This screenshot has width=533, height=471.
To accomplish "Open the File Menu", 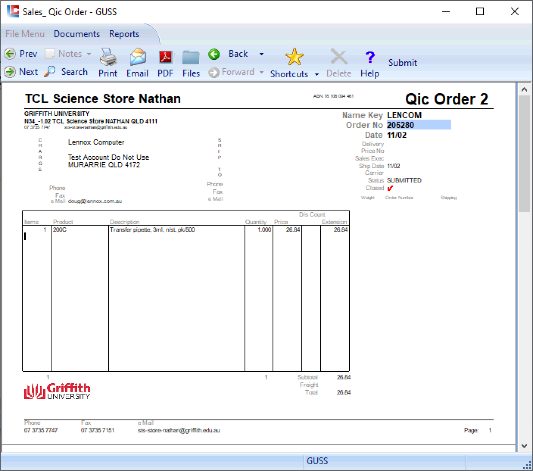I will [25, 34].
